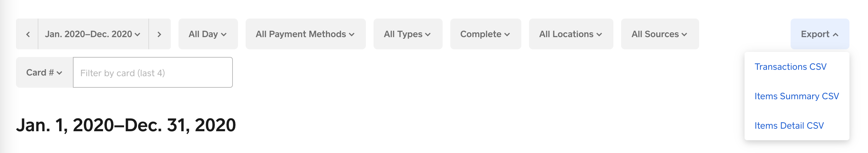This screenshot has height=153, width=868.
Task: Expand the All Types dropdown
Action: 407,34
